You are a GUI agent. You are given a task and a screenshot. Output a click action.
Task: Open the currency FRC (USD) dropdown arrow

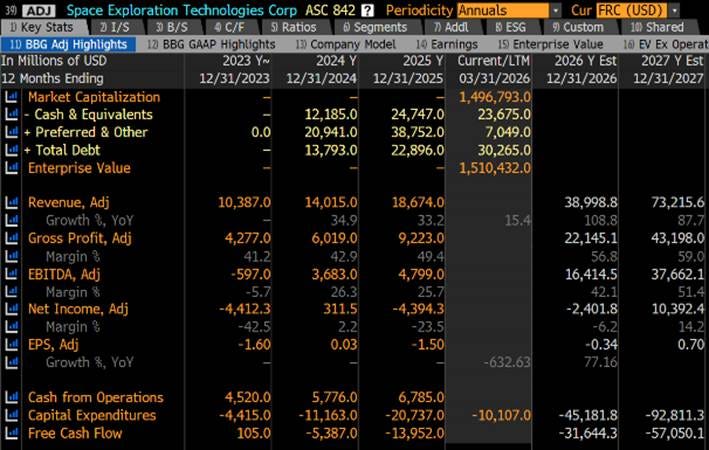point(675,10)
